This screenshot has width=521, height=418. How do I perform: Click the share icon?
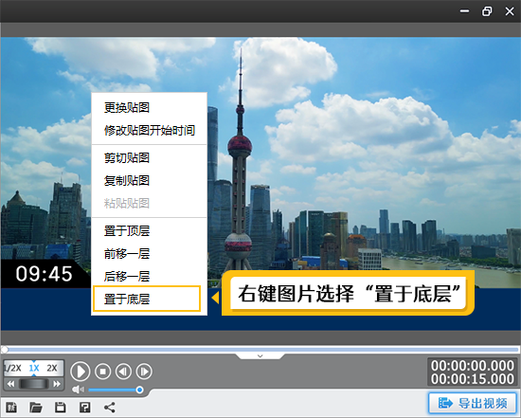[109, 407]
